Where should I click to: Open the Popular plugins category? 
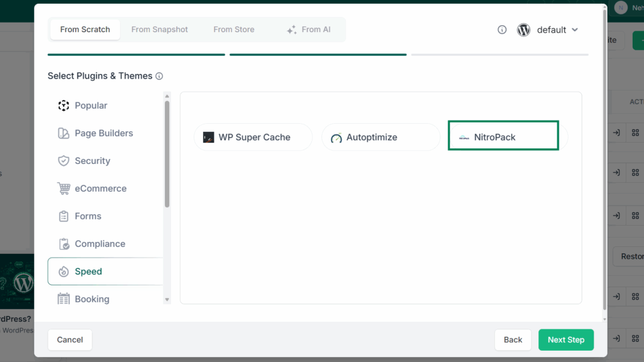(x=105, y=106)
